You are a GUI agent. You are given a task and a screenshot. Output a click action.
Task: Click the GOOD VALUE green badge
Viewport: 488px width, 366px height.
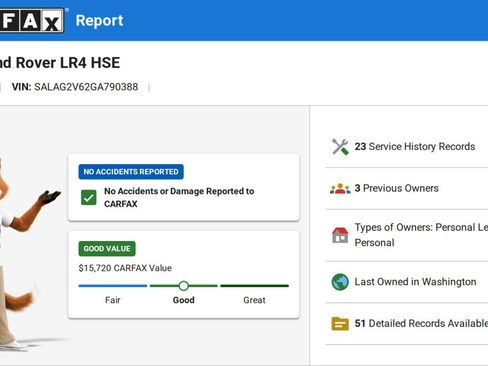click(107, 249)
